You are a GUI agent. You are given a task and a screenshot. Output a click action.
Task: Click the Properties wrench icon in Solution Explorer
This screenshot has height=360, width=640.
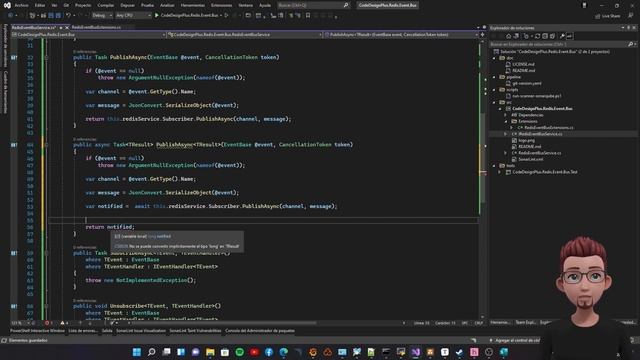tap(562, 36)
